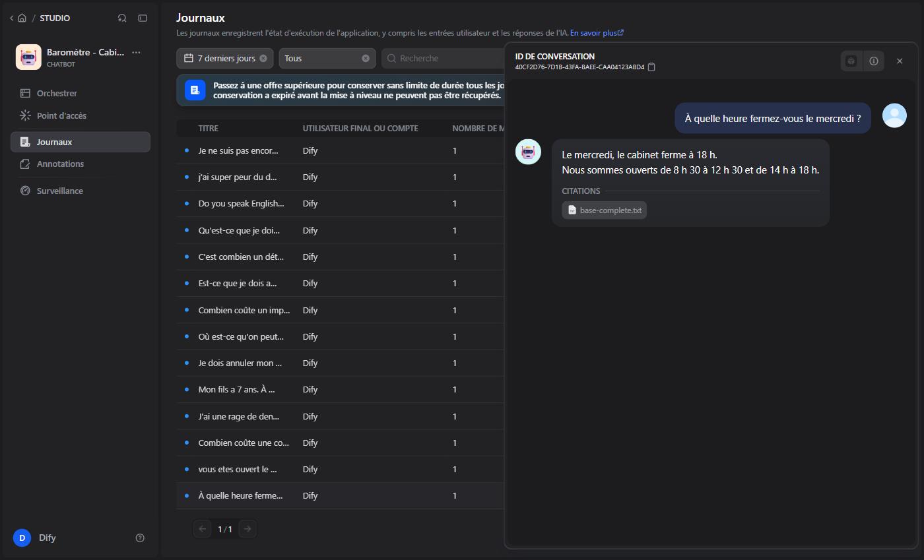The image size is (924, 560).
Task: Click the cube icon in conversation header
Action: tap(851, 61)
